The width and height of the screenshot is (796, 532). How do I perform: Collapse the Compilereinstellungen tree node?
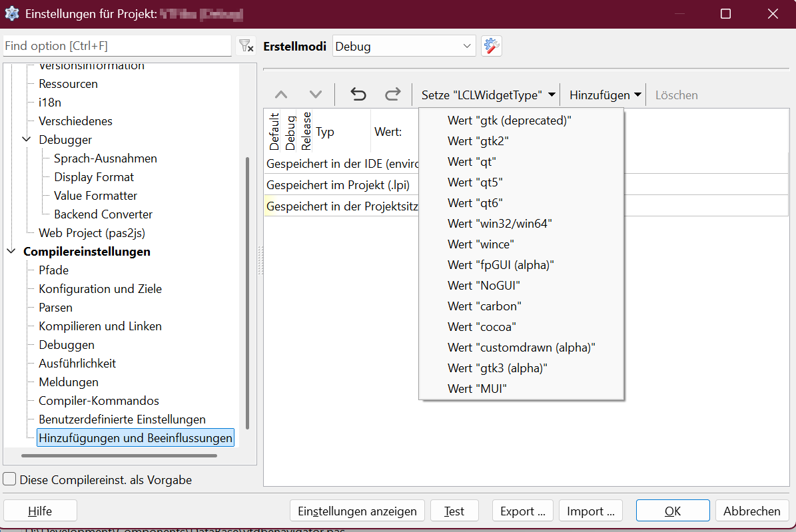pos(11,251)
